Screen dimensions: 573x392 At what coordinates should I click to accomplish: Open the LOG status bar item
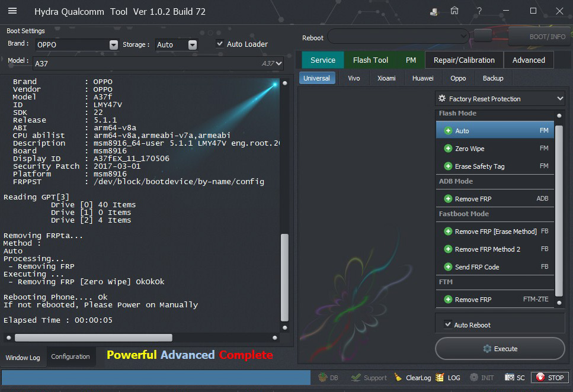448,377
